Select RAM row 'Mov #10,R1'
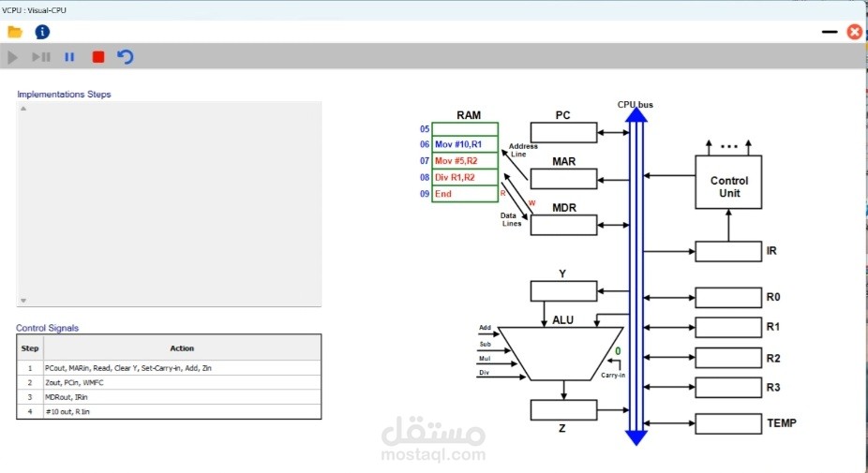 (465, 144)
